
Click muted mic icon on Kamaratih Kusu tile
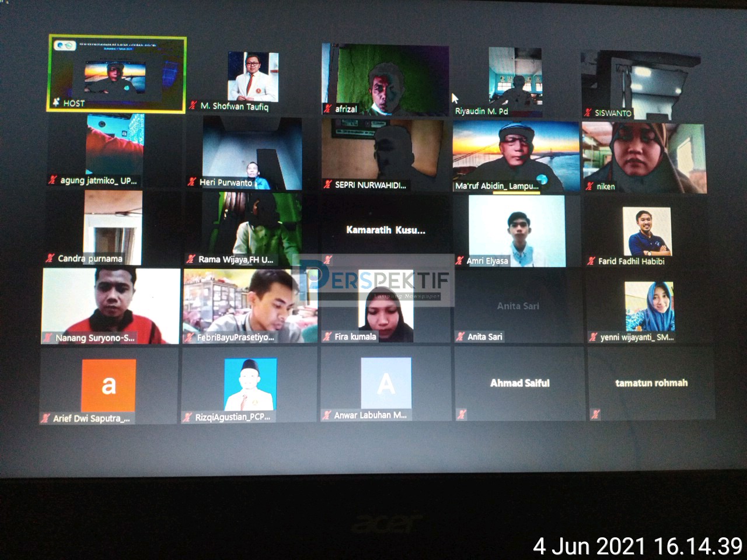(327, 260)
